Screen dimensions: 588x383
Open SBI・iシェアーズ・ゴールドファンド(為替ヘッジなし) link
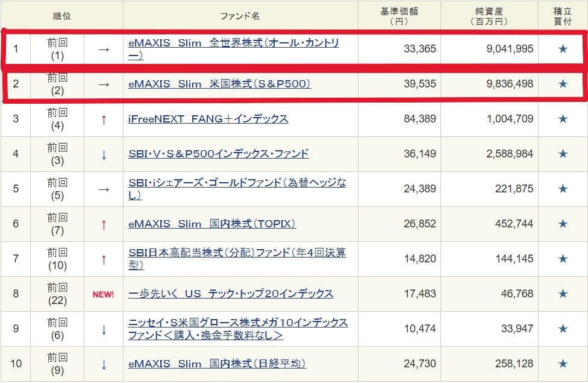tap(237, 183)
